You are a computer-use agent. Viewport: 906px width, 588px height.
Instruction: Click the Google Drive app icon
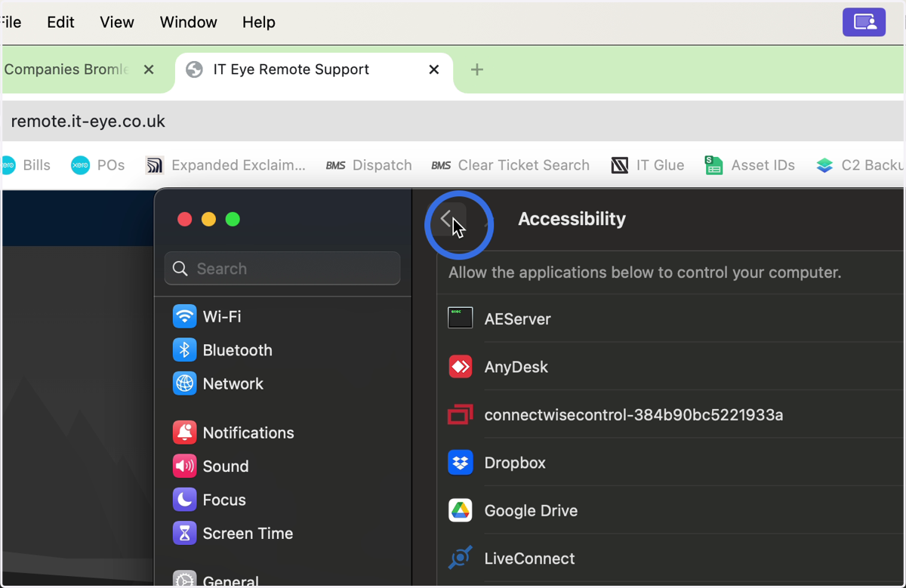pos(461,510)
